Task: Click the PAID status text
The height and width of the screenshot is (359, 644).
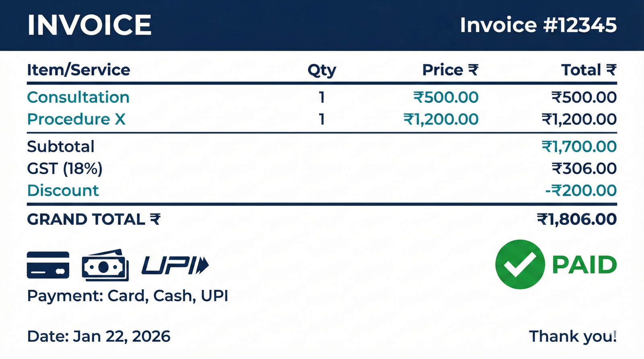Action: (584, 265)
